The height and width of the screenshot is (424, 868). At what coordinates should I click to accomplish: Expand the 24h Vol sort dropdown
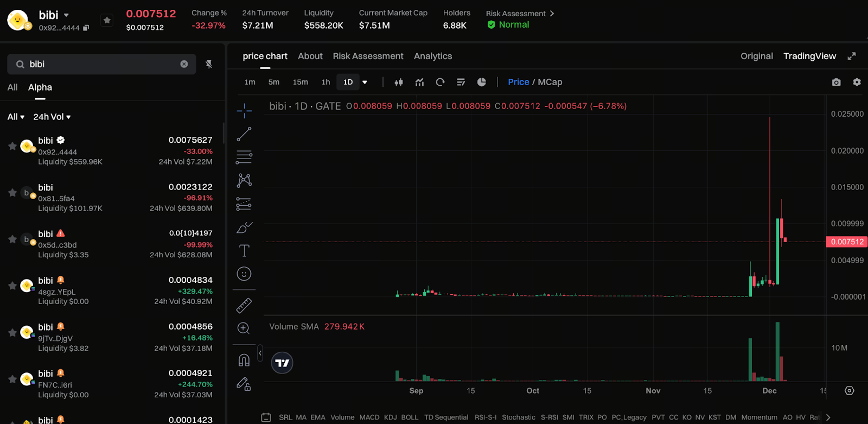pyautogui.click(x=52, y=117)
